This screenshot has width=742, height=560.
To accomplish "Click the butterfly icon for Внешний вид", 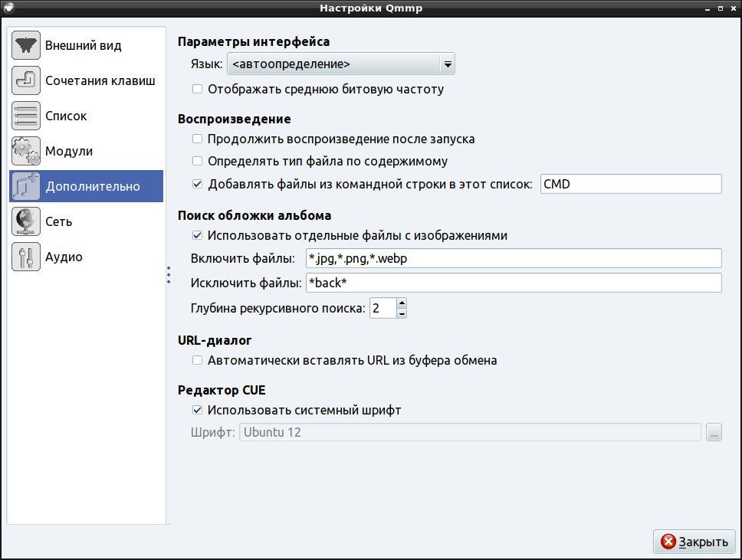I will click(26, 46).
